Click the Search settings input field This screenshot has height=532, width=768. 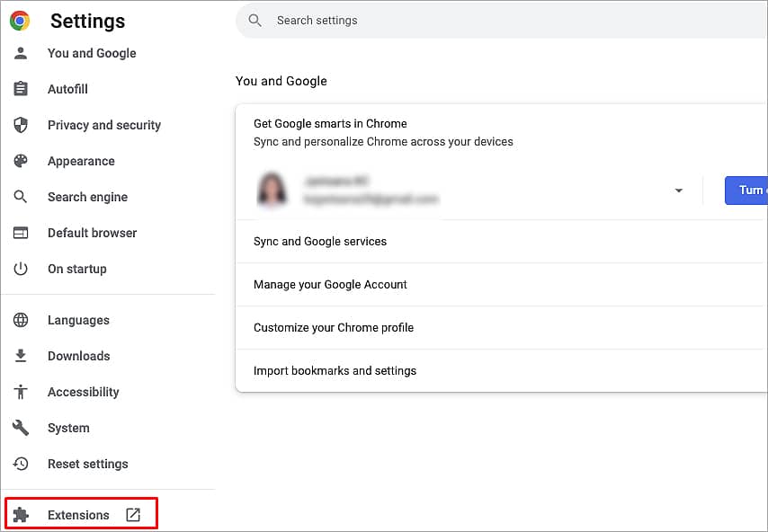tap(502, 21)
